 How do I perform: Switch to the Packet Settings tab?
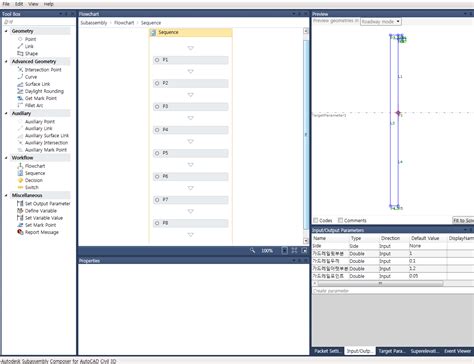click(327, 351)
